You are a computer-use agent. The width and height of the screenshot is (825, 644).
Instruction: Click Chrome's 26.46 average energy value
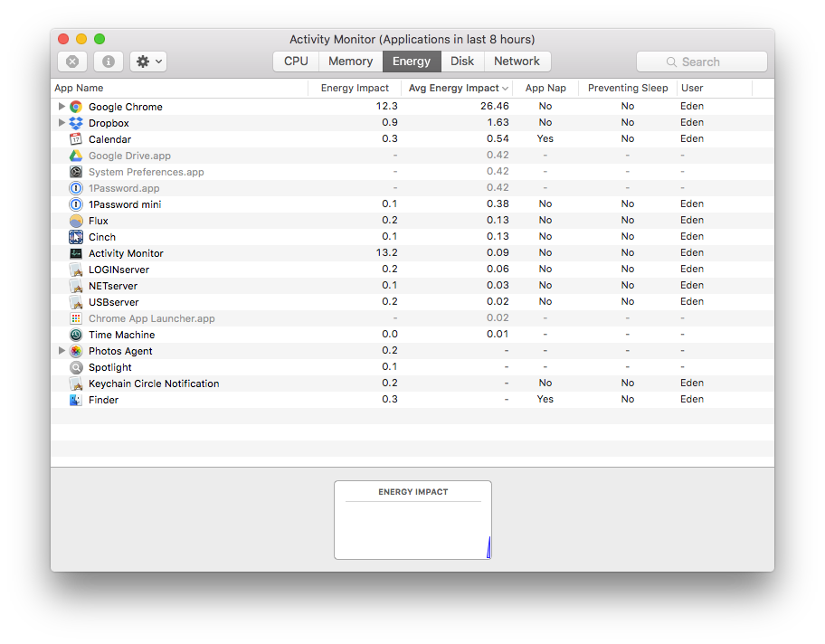(x=495, y=107)
